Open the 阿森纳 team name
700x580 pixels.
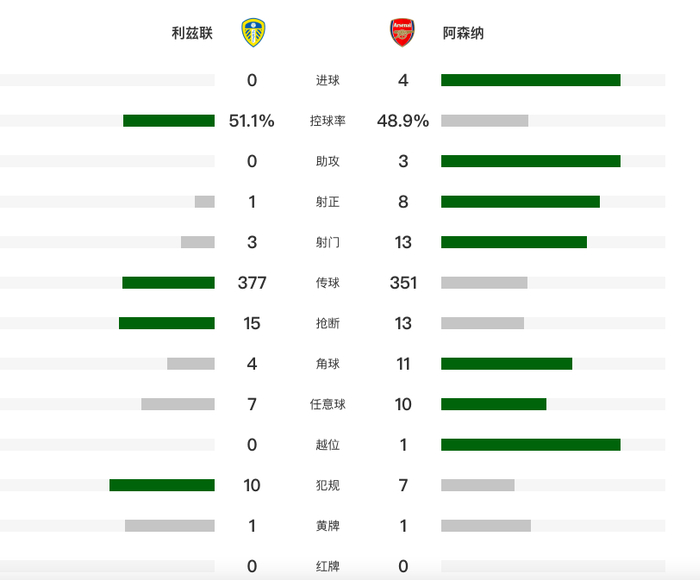pos(463,33)
